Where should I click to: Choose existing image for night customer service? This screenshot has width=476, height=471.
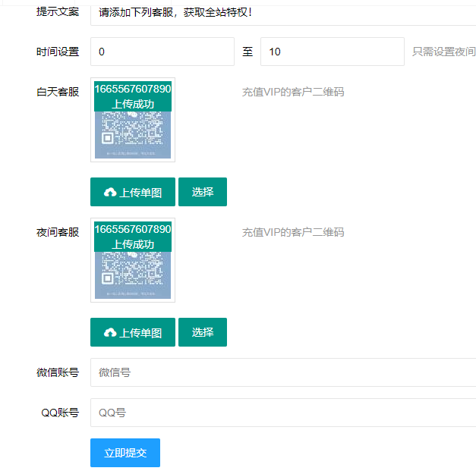[203, 332]
